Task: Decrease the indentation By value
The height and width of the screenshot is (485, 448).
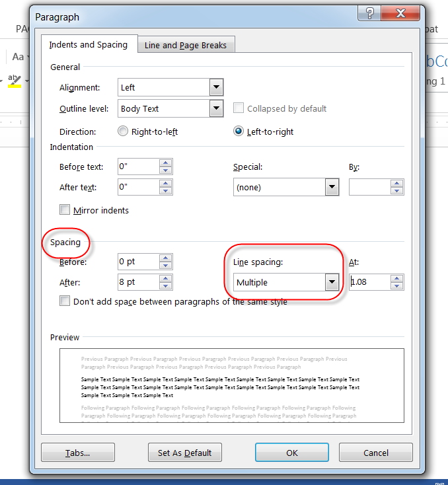Action: tap(396, 191)
